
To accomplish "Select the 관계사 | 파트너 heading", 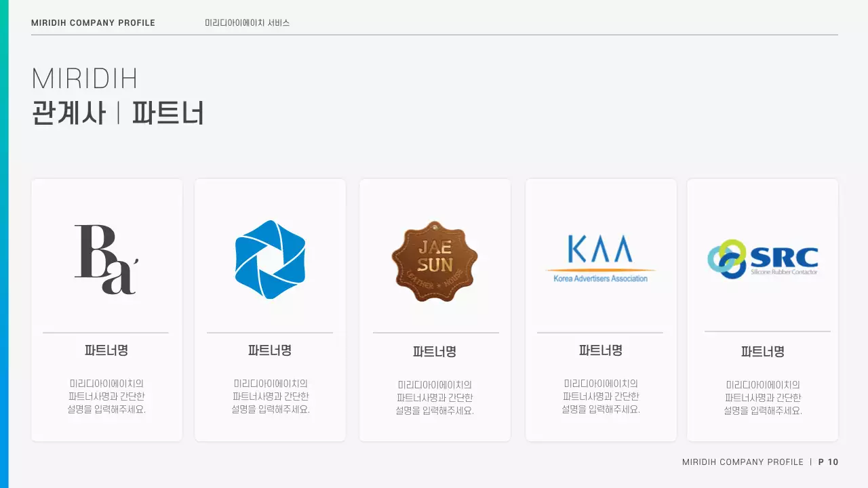I will pos(119,113).
